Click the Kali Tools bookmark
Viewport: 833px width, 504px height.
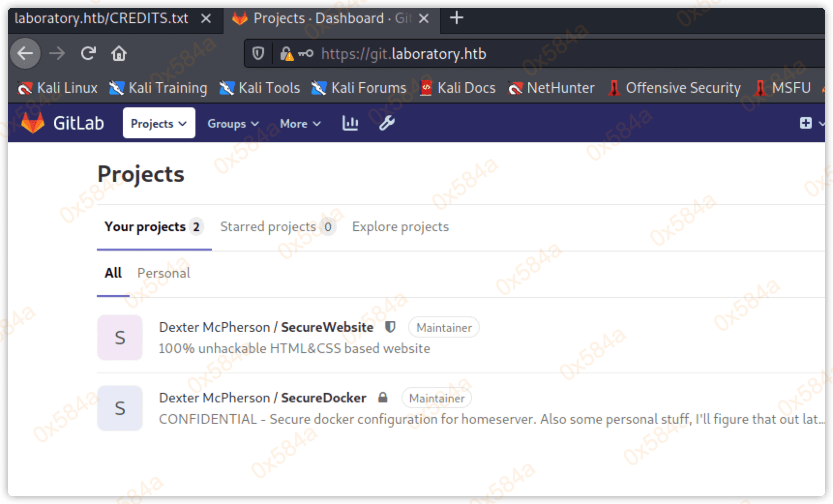[x=260, y=88]
